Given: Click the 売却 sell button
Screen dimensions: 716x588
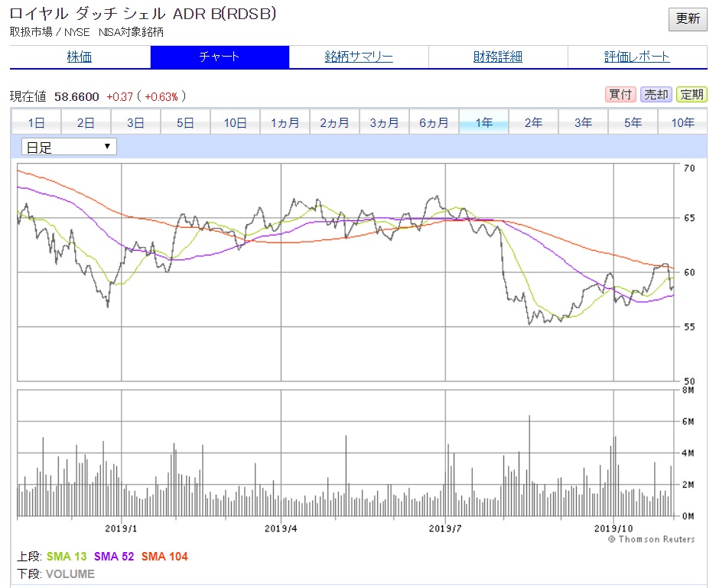Looking at the screenshot, I should (x=656, y=95).
